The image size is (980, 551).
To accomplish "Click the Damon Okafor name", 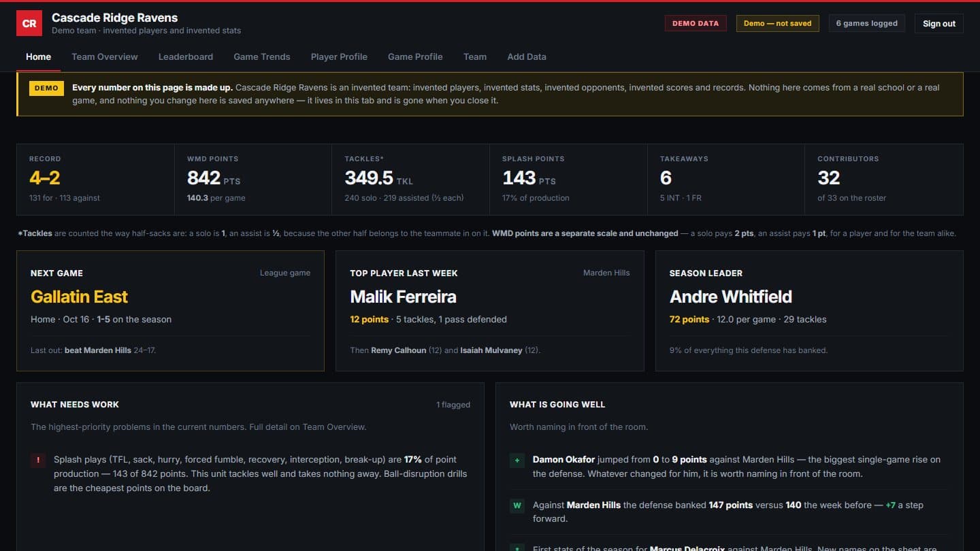I will [563, 460].
